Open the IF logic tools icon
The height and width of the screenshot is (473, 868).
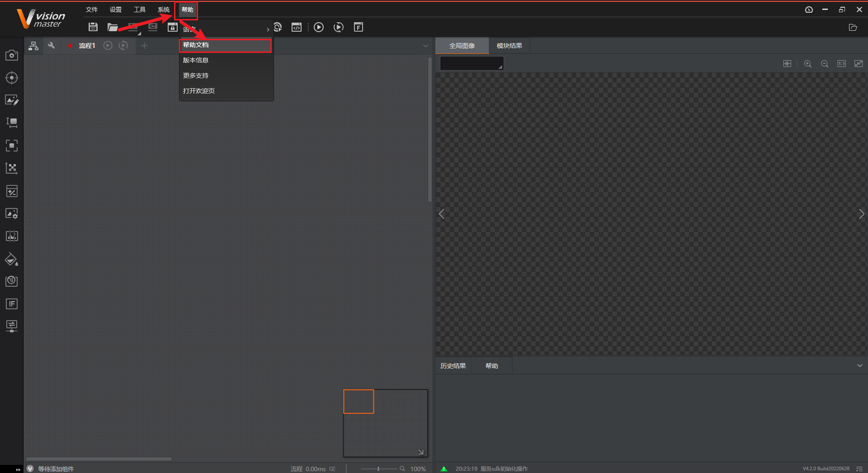12,304
